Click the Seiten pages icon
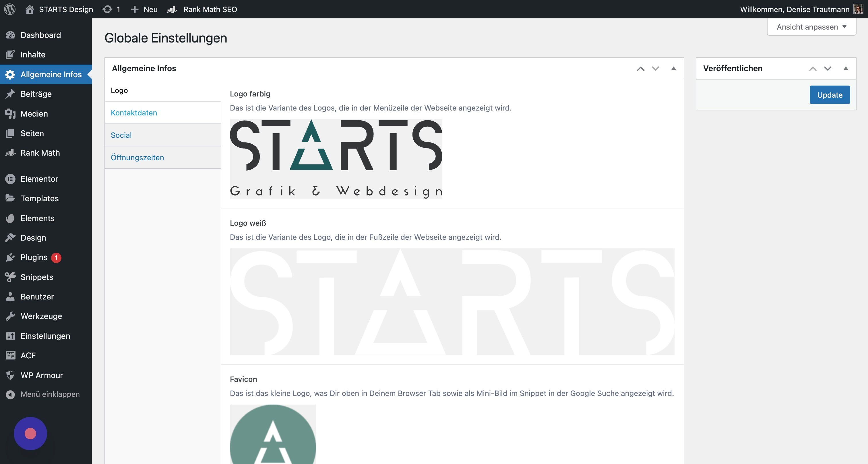Viewport: 868px width, 464px height. click(10, 134)
